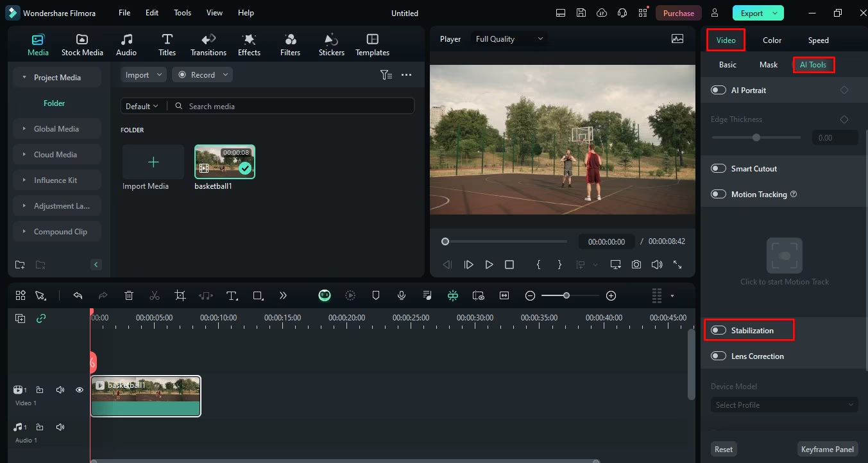Click the Delete trash icon in timeline toolbar
868x463 pixels.
tap(129, 295)
